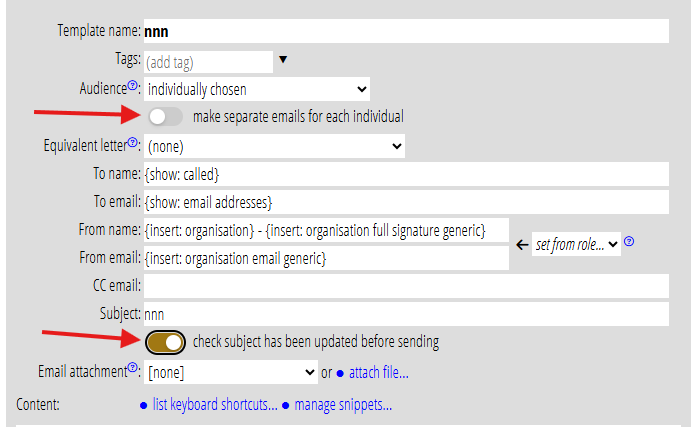The width and height of the screenshot is (696, 427).
Task: Open the Audience dropdown
Action: pos(256,89)
